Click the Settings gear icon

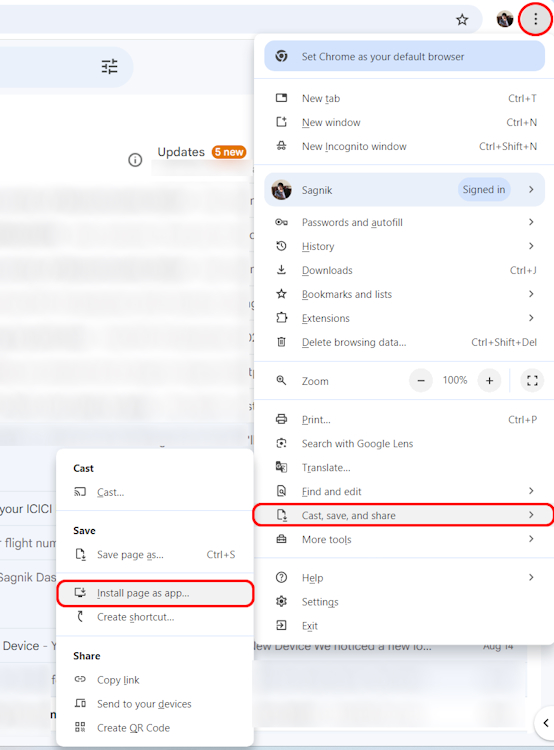281,601
